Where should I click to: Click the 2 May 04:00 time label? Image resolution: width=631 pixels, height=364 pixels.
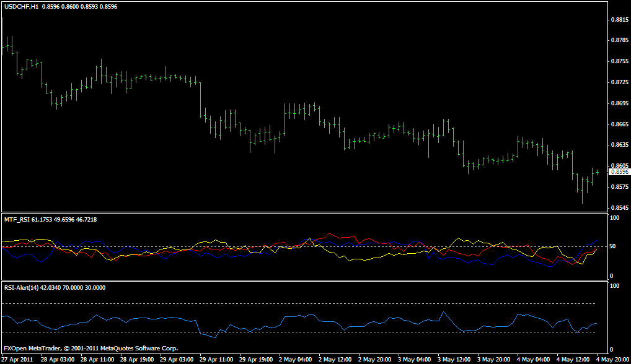pyautogui.click(x=296, y=360)
